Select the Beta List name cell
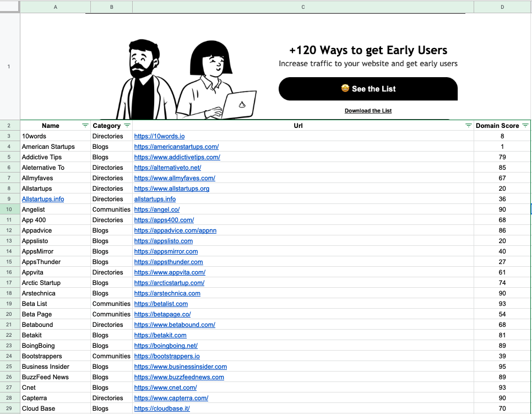The image size is (532, 414). click(55, 304)
